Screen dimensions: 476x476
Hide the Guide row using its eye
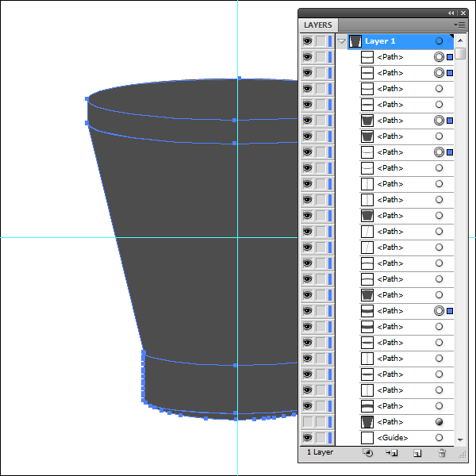coord(308,437)
